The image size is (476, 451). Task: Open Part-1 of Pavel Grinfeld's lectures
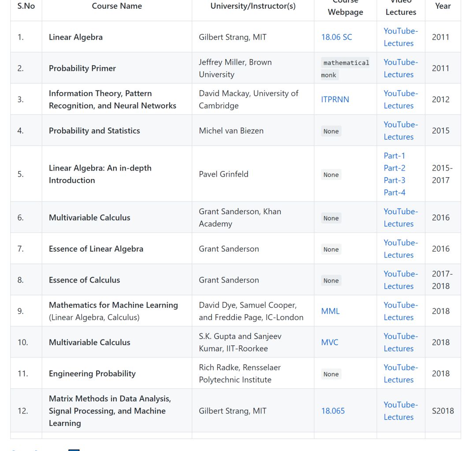click(394, 156)
